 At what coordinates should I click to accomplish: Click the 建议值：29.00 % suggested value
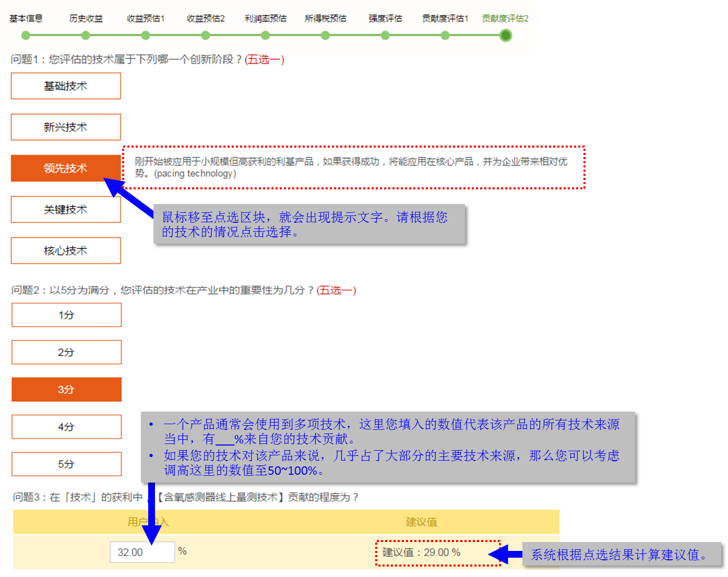pyautogui.click(x=421, y=552)
